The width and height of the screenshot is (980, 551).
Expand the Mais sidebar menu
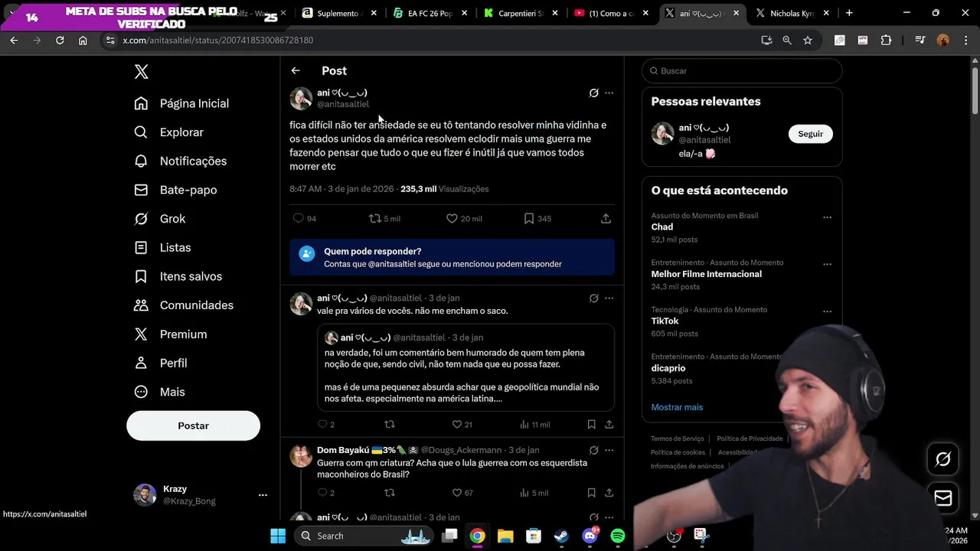(x=159, y=392)
